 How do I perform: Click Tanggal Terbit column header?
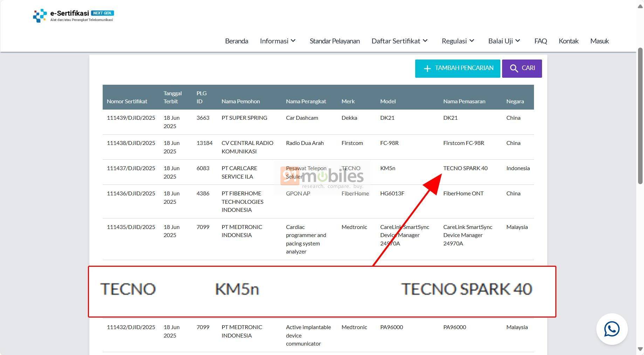click(172, 97)
